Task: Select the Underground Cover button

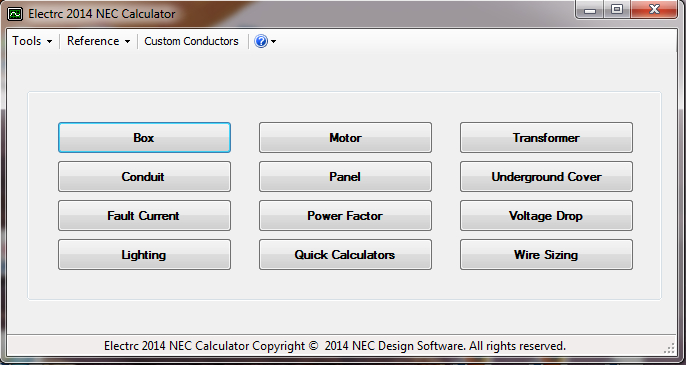Action: [546, 176]
